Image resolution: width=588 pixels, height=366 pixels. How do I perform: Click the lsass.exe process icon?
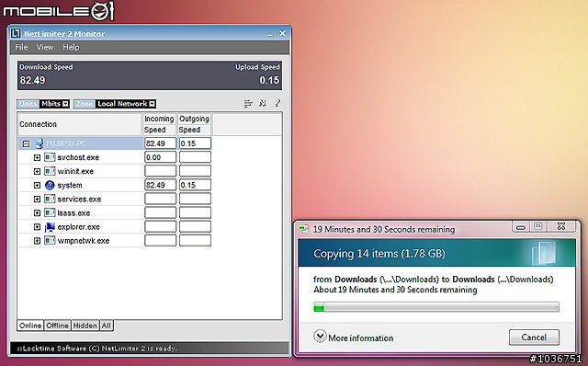point(50,212)
